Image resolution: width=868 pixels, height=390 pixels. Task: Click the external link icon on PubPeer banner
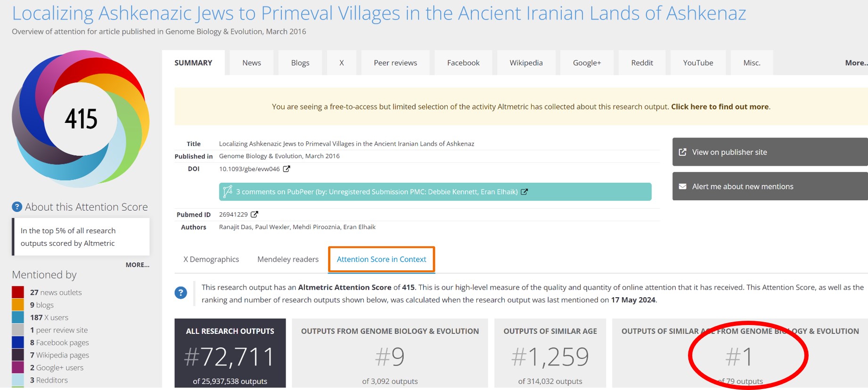[x=524, y=192]
